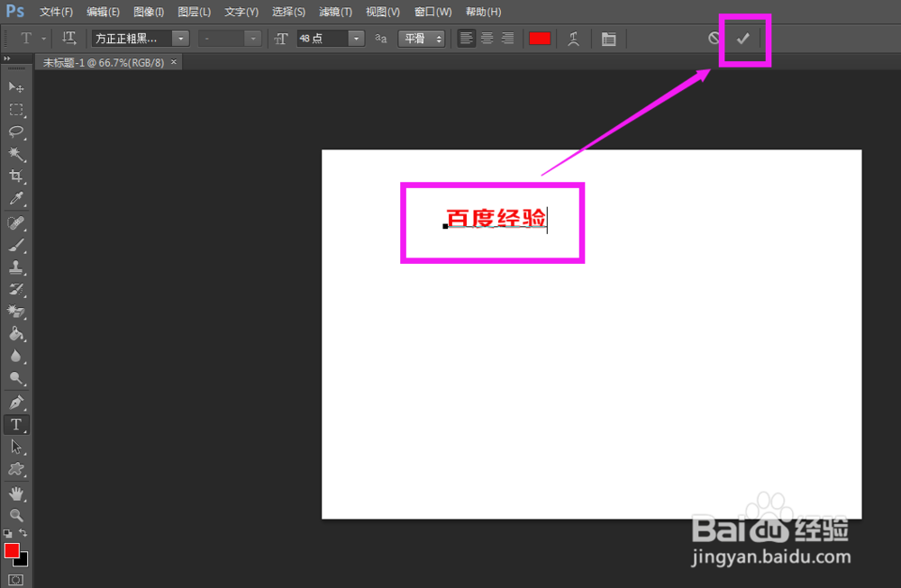Screen dimensions: 901x588
Task: Select the Zoom tool
Action: (x=14, y=514)
